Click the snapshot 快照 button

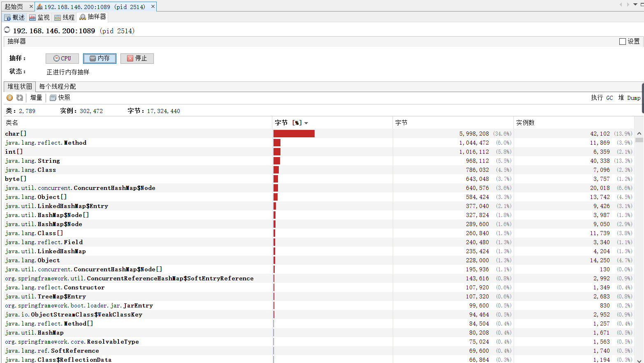click(60, 98)
